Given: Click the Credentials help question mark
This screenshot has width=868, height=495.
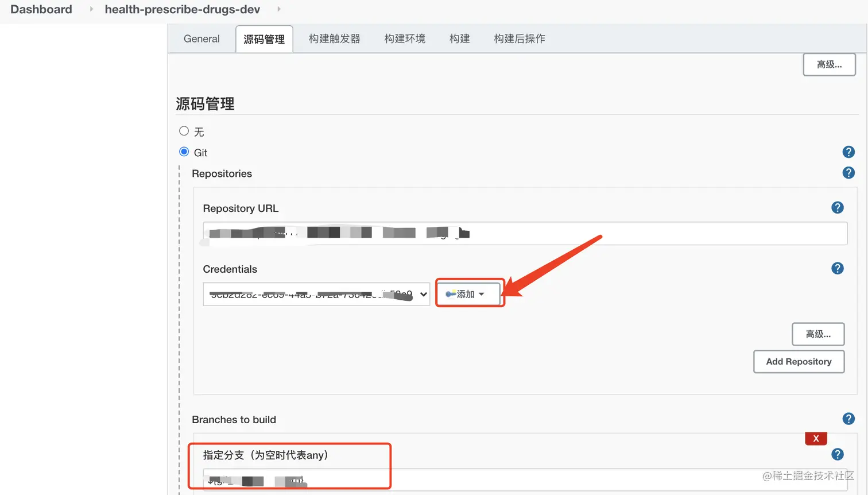Looking at the screenshot, I should click(837, 268).
